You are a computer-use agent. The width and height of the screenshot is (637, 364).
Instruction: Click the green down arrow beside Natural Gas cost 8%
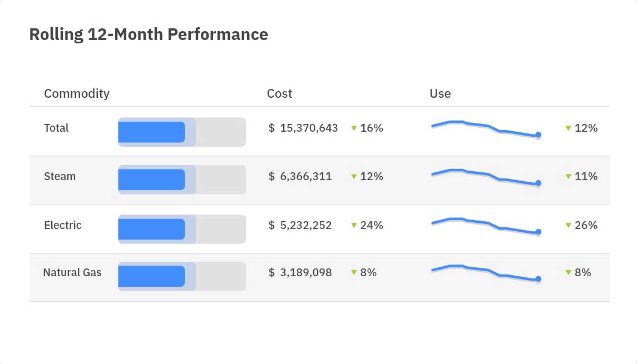(354, 273)
